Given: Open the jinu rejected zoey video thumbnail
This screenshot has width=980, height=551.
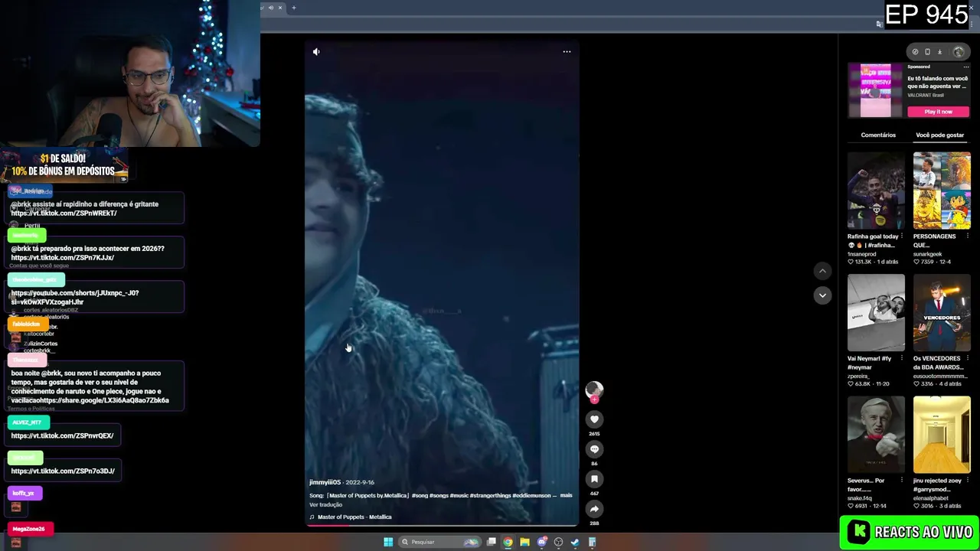Looking at the screenshot, I should [x=942, y=435].
